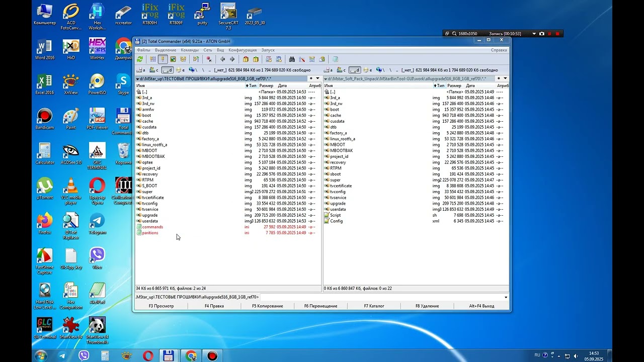
Task: Click the green Reread source refresh icon
Action: click(139, 59)
